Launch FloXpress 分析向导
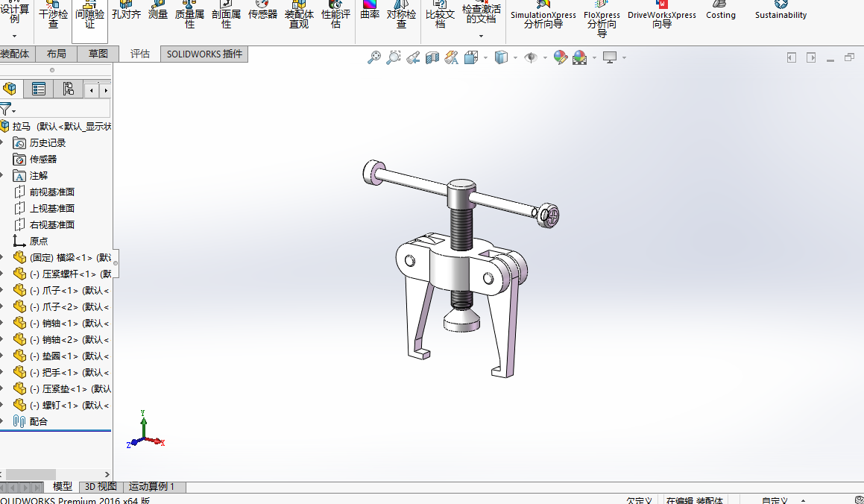The height and width of the screenshot is (504, 864). coord(602,19)
